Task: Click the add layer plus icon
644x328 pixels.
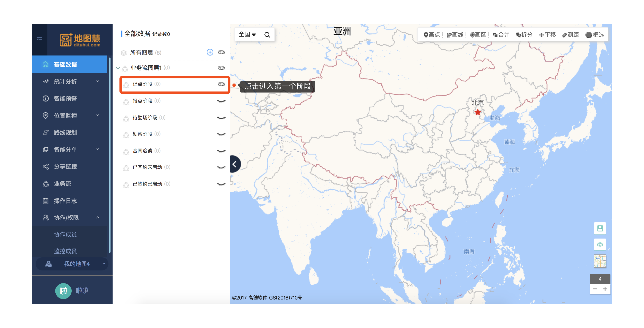Action: (210, 52)
